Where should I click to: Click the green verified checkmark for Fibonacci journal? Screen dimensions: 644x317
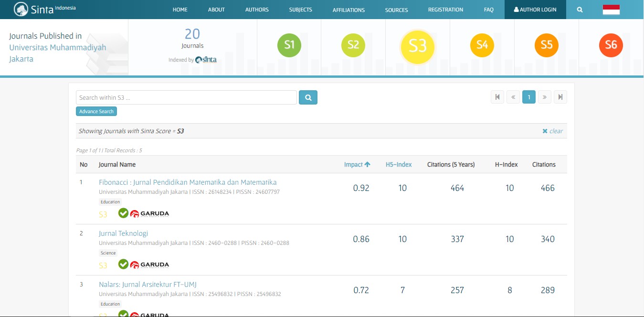click(124, 213)
